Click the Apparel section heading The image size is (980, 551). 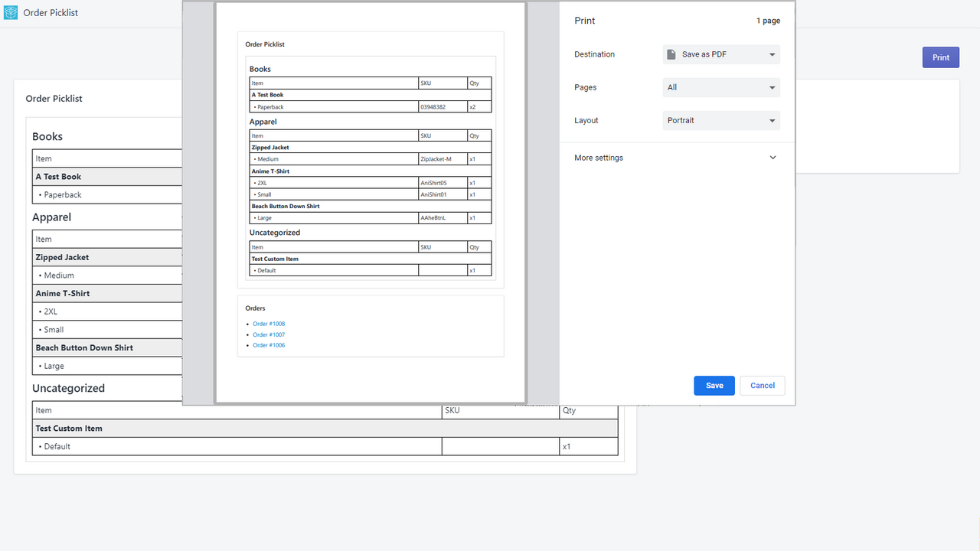pos(51,217)
